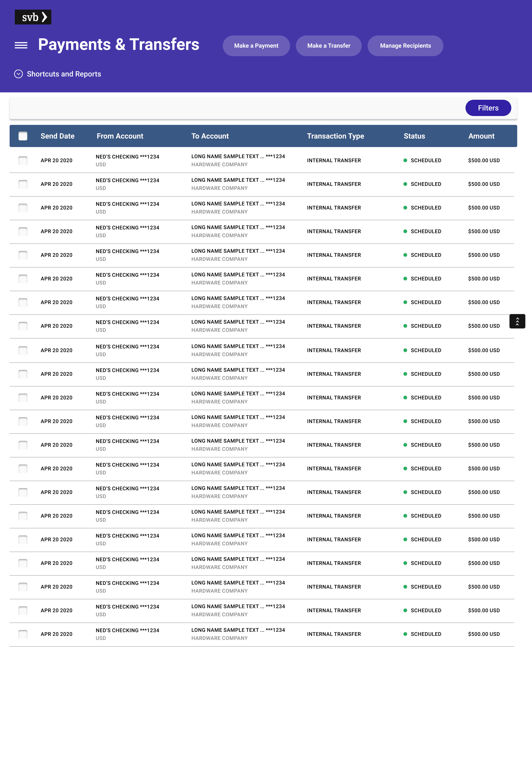Toggle the select-all checkbox in table header
The width and height of the screenshot is (532, 760).
pyautogui.click(x=23, y=136)
